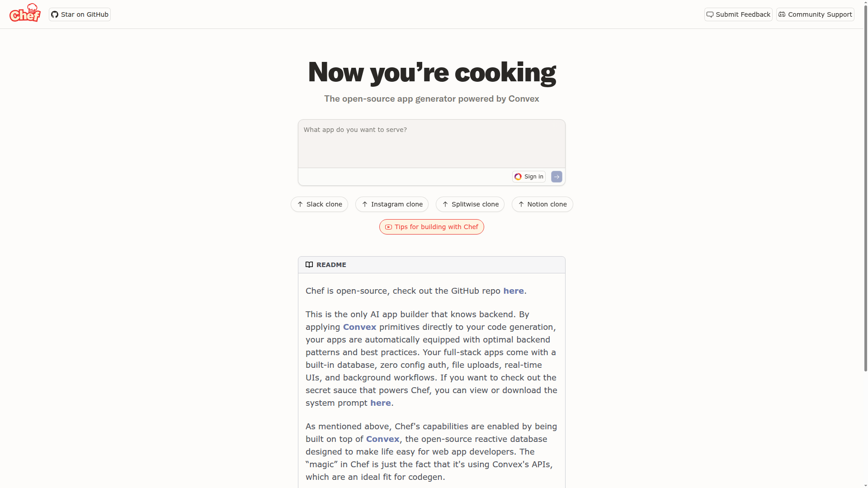
Task: Open the first Convex link in README
Action: pos(359,327)
